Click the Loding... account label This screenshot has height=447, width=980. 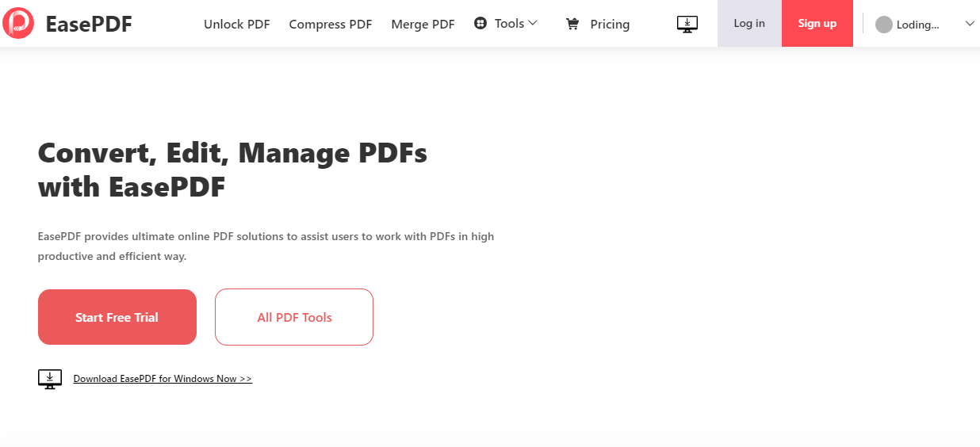(918, 25)
